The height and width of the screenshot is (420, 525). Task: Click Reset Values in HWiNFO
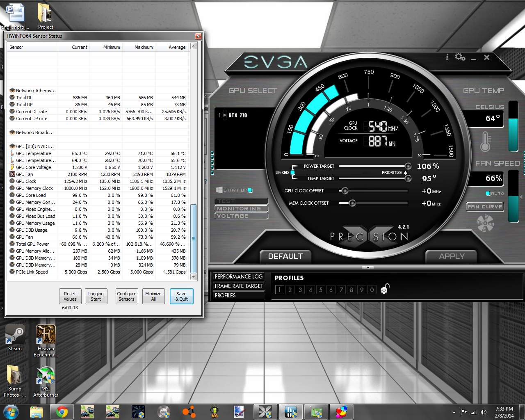tap(70, 296)
